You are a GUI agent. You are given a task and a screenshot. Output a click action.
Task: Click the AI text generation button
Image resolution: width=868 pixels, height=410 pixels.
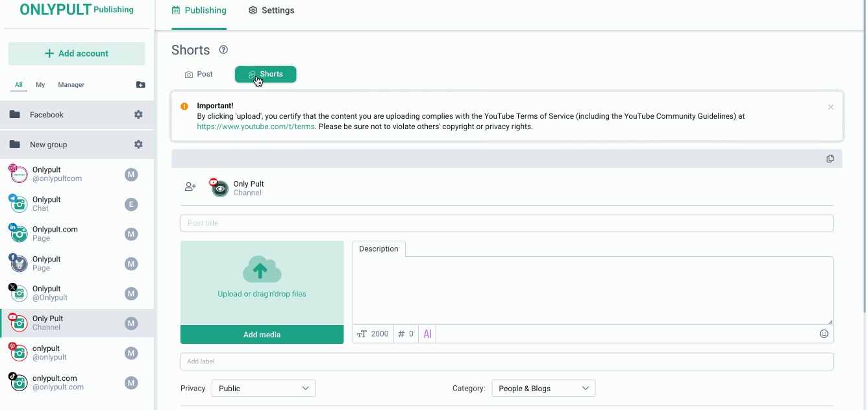click(427, 334)
